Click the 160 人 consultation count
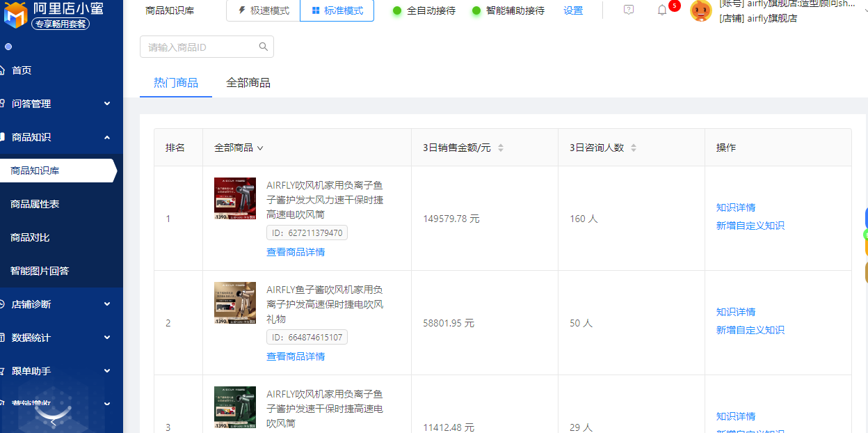This screenshot has height=433, width=868. (584, 219)
